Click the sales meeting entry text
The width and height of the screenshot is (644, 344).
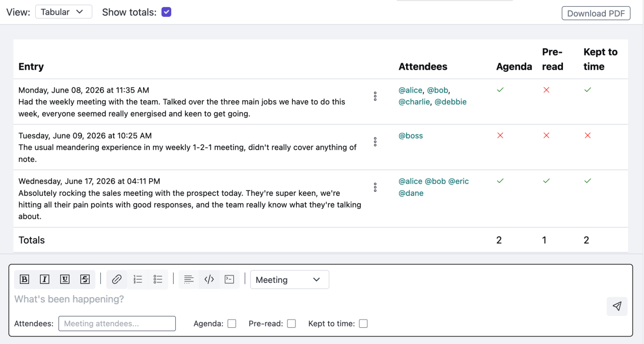tap(190, 205)
